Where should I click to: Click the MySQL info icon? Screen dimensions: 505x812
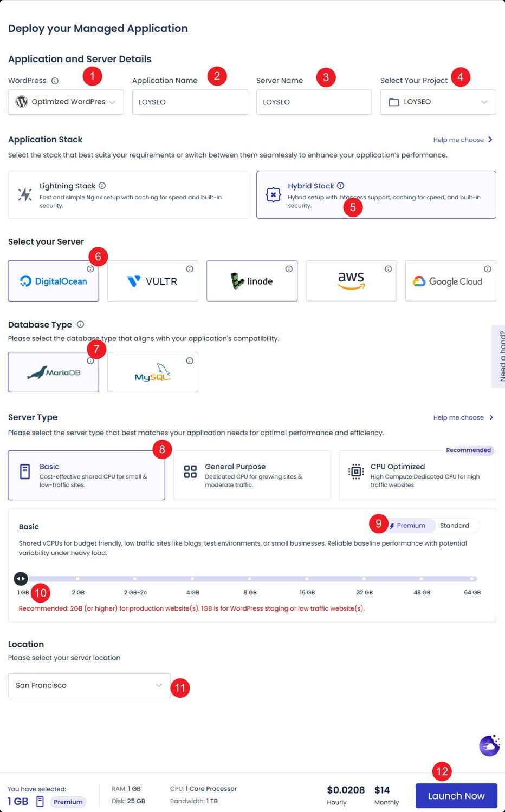pos(190,361)
